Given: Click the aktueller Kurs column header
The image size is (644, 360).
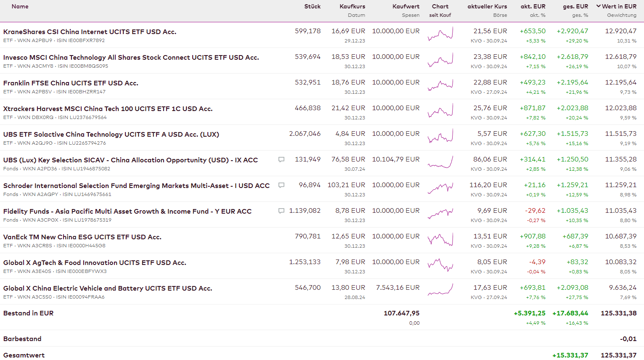Looking at the screenshot, I should (487, 6).
